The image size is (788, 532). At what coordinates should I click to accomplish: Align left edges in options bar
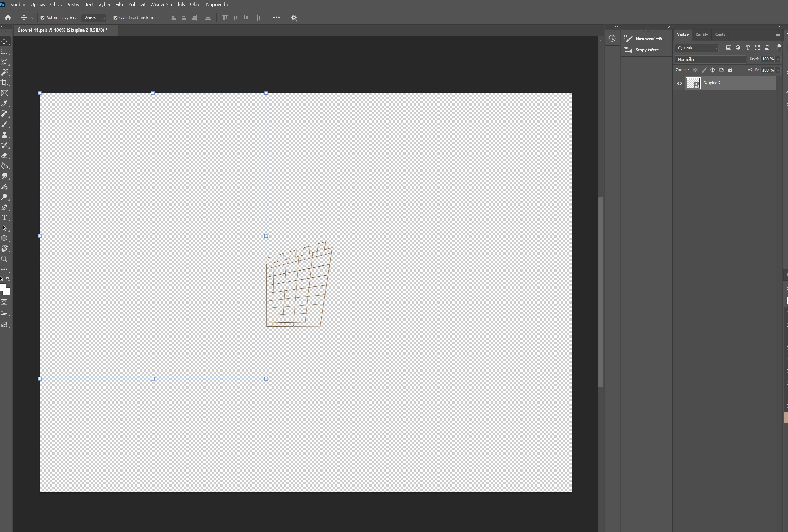click(x=173, y=18)
